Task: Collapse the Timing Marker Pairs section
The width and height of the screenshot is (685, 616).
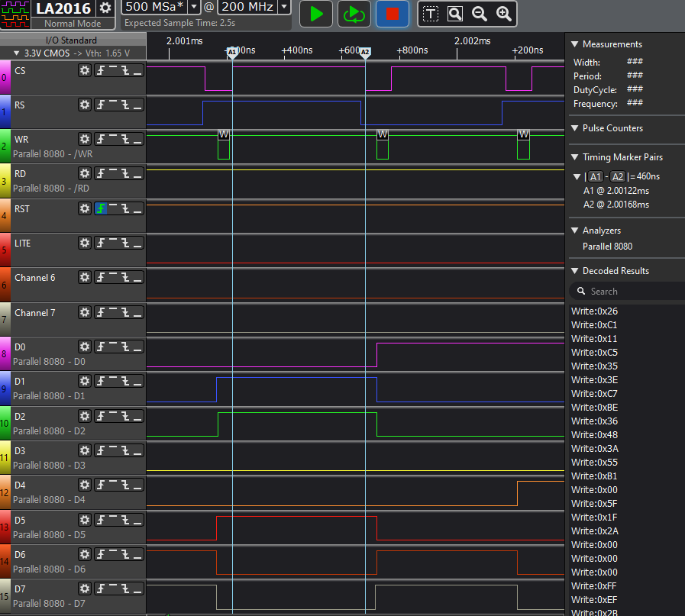Action: [575, 157]
